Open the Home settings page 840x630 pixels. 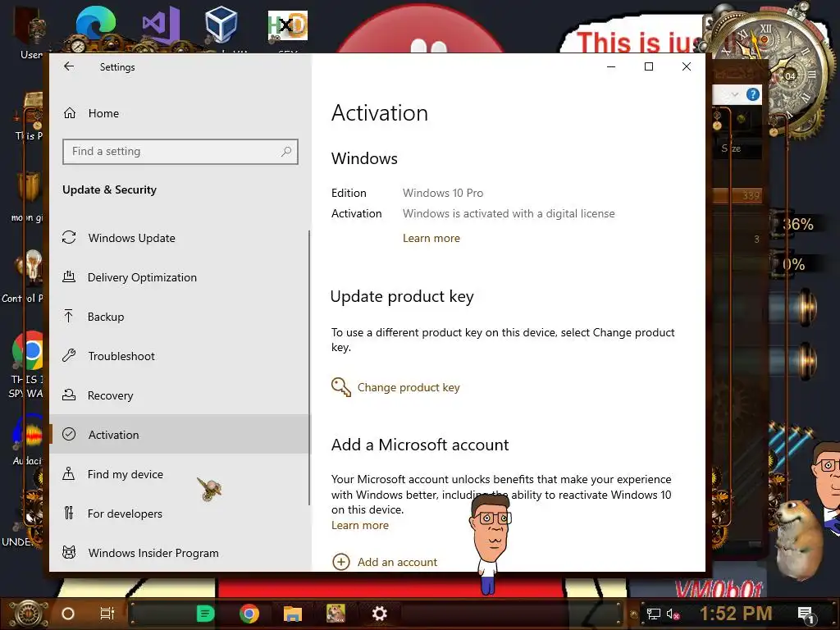[x=103, y=113]
